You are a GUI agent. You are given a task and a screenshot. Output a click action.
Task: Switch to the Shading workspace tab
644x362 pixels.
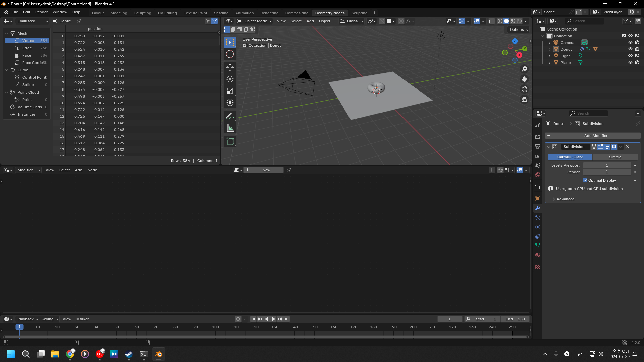[x=221, y=13]
